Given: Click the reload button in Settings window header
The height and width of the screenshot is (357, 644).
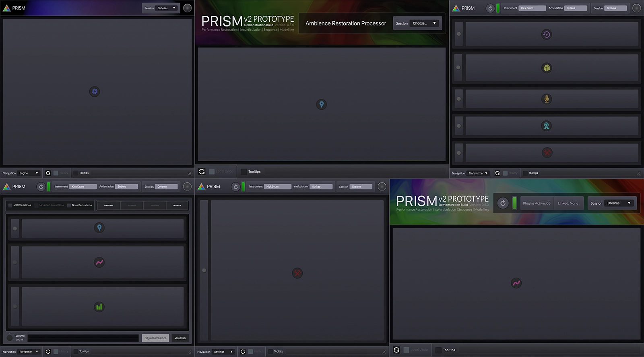Looking at the screenshot, I should pyautogui.click(x=235, y=187).
